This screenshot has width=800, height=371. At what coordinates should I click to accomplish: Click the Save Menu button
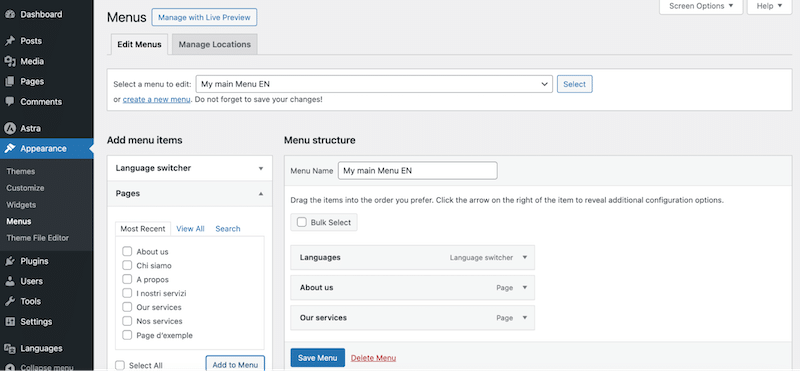point(317,358)
